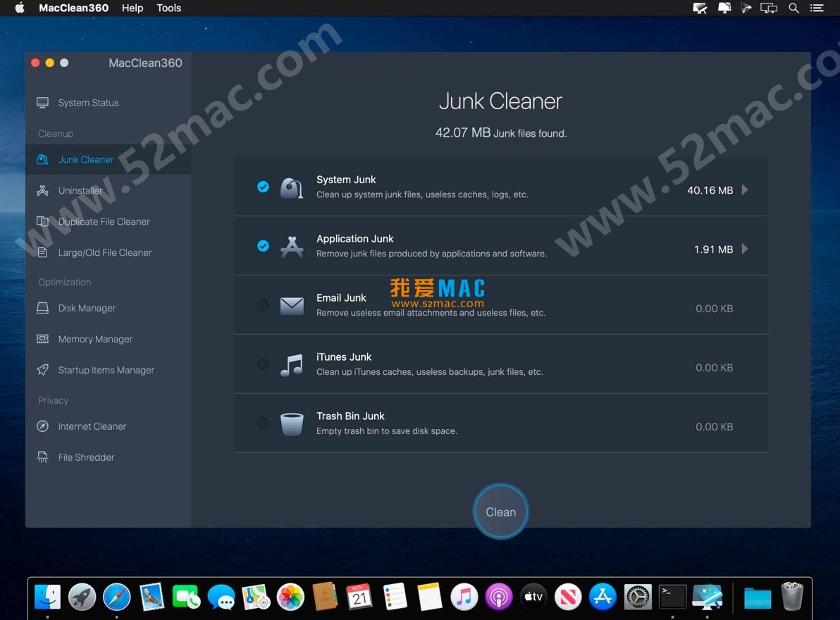Open Reminders from the Dock
This screenshot has height=620, width=840.
tap(395, 597)
